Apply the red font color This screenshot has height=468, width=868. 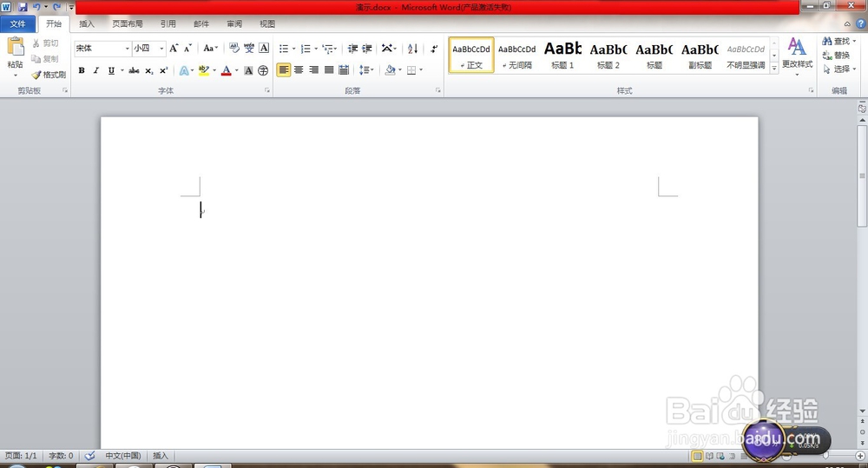pyautogui.click(x=226, y=70)
